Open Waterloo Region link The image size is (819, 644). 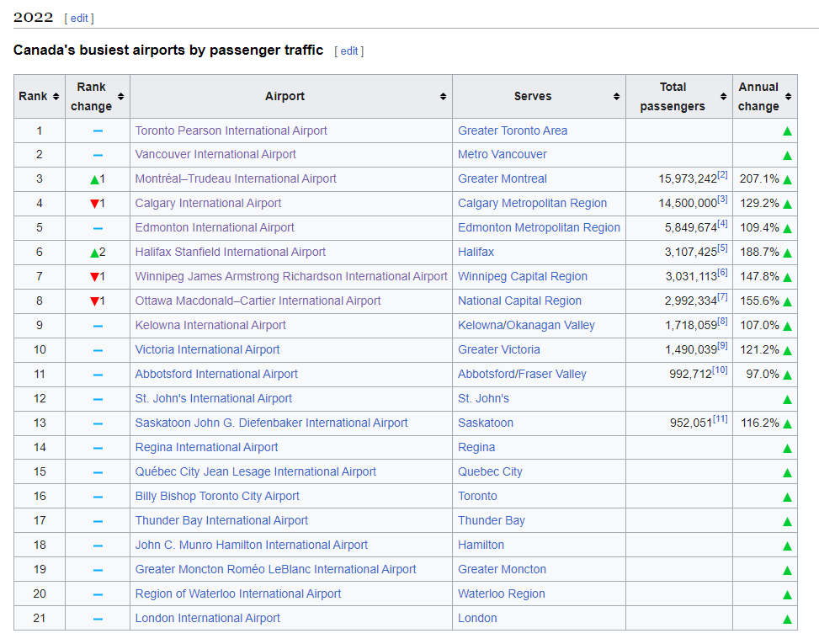[x=502, y=593]
